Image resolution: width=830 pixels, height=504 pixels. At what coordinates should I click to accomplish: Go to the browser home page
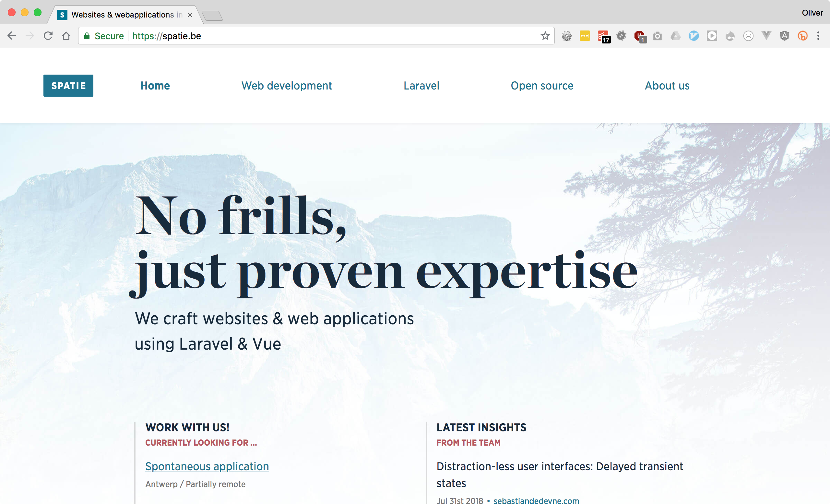(x=66, y=36)
